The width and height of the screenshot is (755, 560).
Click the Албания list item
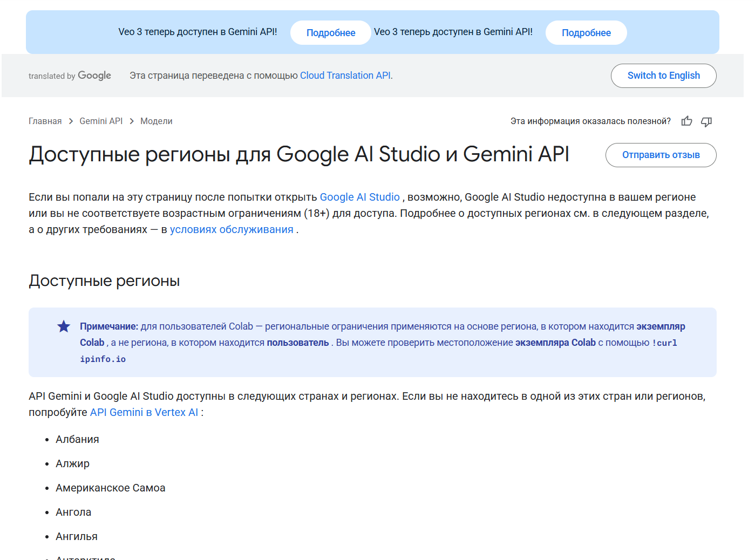(77, 439)
